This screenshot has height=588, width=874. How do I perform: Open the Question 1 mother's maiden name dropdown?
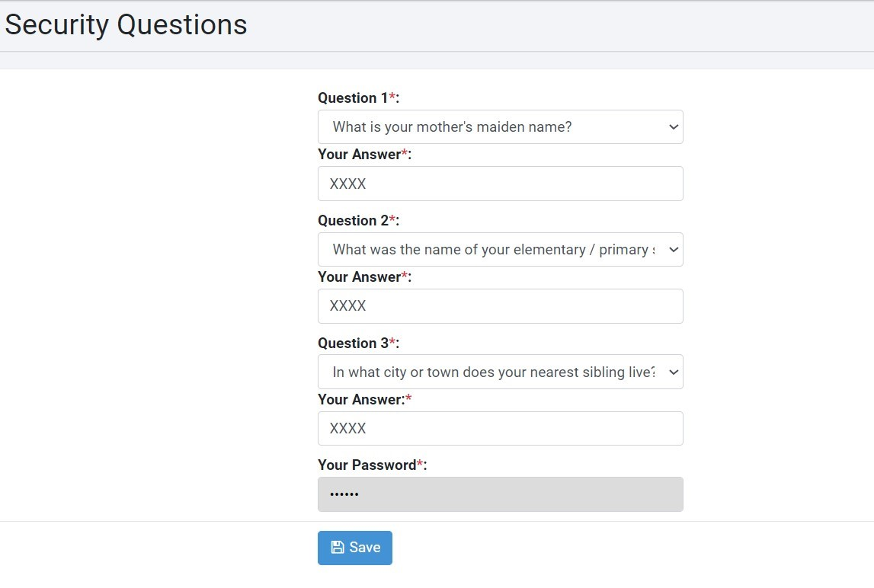pos(501,126)
